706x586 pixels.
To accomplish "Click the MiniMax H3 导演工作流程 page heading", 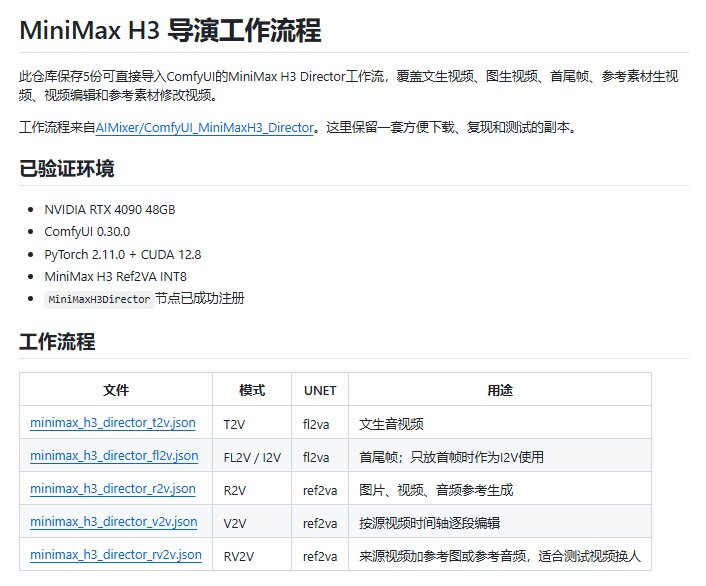I will tap(170, 31).
